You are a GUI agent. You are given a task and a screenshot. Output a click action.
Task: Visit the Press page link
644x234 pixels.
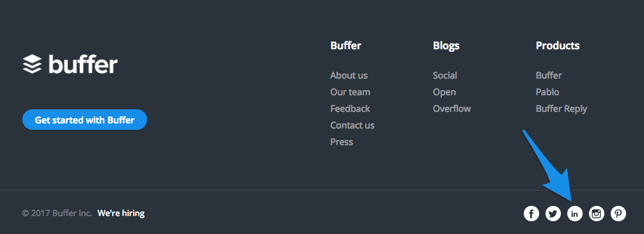342,142
